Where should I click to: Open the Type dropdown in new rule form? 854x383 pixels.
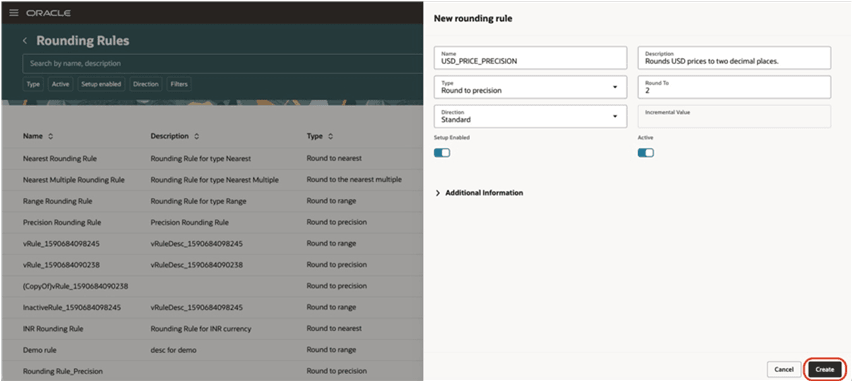(x=530, y=87)
